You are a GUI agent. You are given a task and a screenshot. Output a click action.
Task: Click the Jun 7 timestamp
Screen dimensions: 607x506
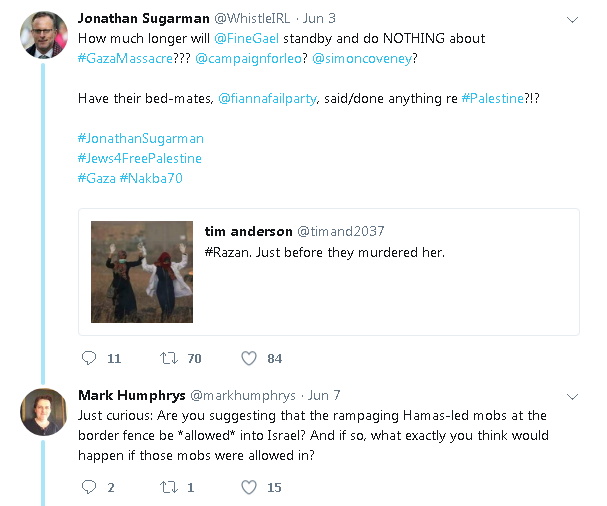(x=324, y=395)
